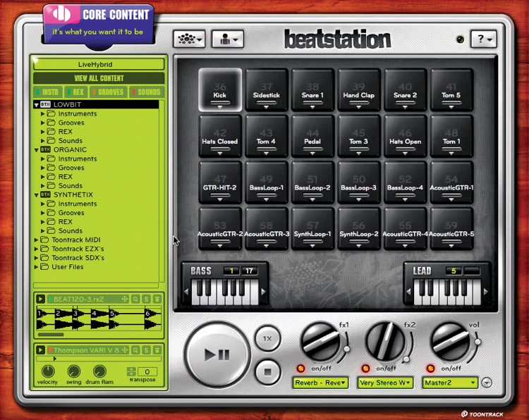The width and height of the screenshot is (529, 420).
Task: Toggle the REX content filter
Action: click(x=76, y=92)
